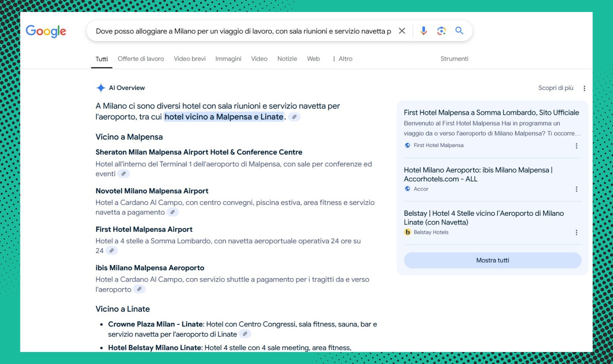
Task: Open Belstay Hotel 4 Stelle Linate link
Action: pyautogui.click(x=483, y=218)
